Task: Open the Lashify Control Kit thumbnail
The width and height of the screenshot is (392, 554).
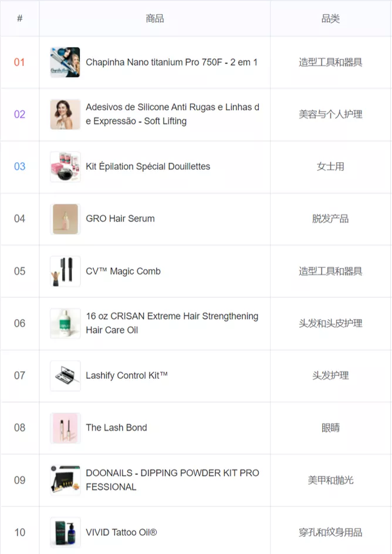Action: coord(65,375)
